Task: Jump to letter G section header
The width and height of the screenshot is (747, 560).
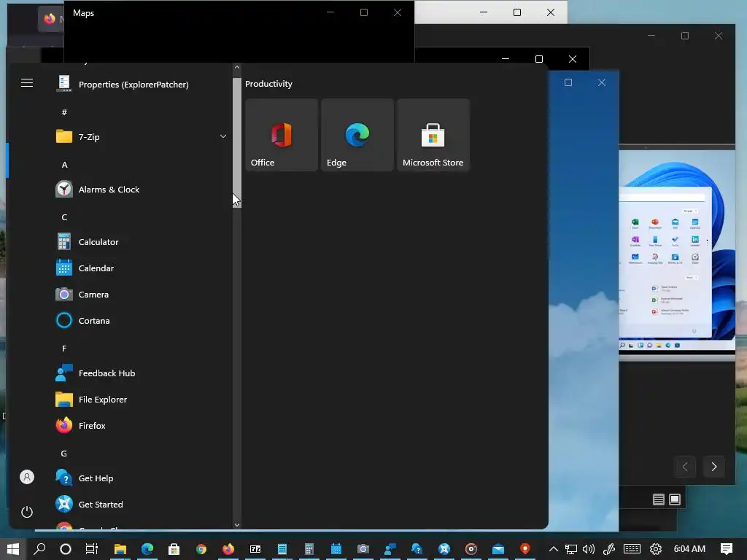Action: click(64, 454)
